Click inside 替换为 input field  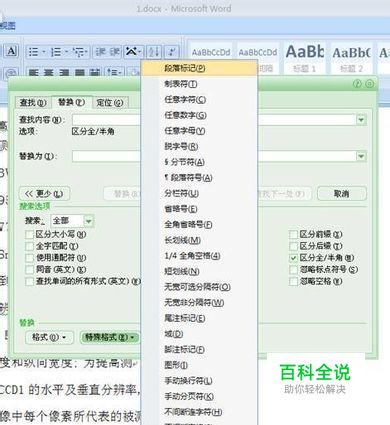214,156
